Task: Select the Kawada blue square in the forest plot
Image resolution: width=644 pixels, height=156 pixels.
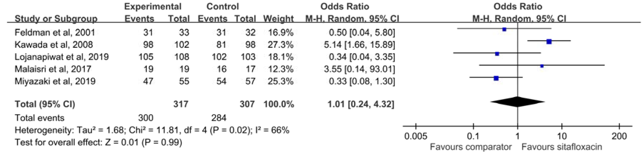Action: coord(549,42)
